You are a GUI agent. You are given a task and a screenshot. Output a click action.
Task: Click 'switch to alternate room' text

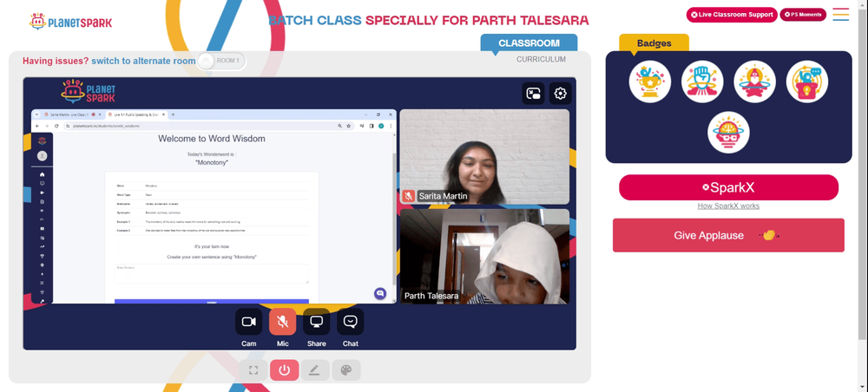tap(143, 61)
